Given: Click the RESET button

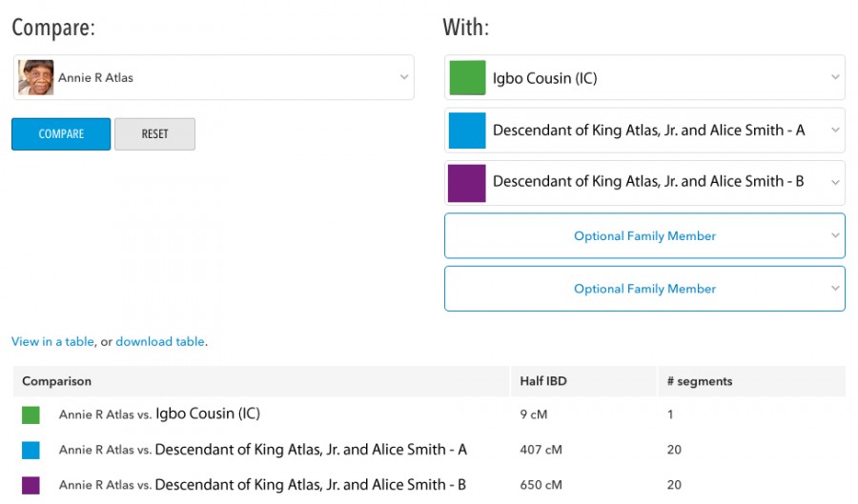Looking at the screenshot, I should pos(154,134).
